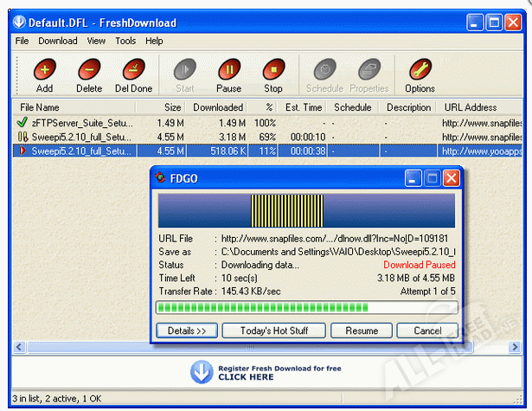Click the Schedule clock toolbar icon

click(324, 71)
